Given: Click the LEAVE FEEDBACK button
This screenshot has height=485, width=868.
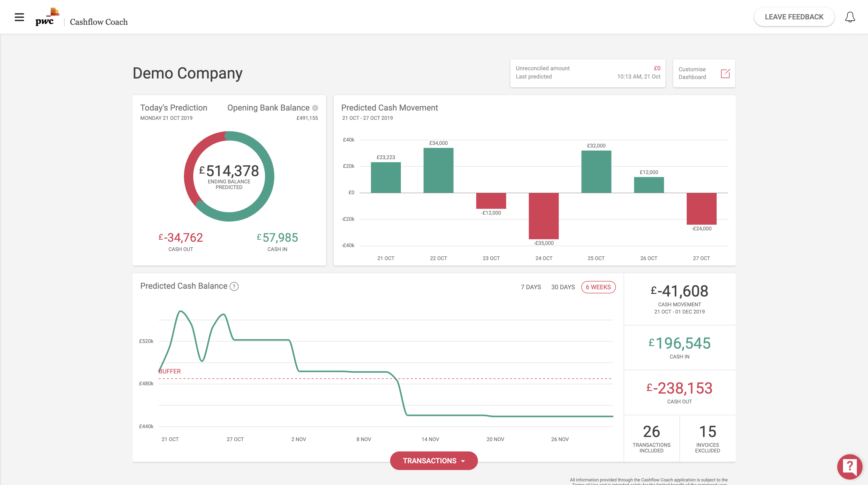Looking at the screenshot, I should tap(794, 17).
